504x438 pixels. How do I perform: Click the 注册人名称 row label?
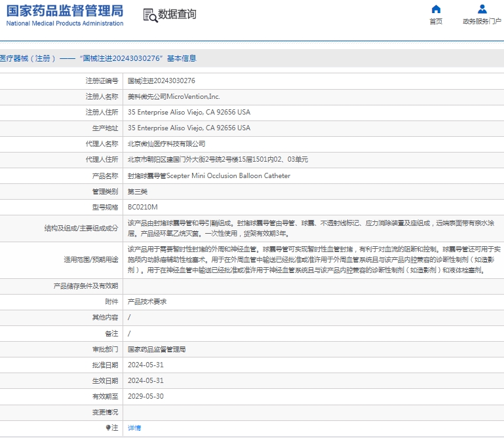(x=102, y=97)
